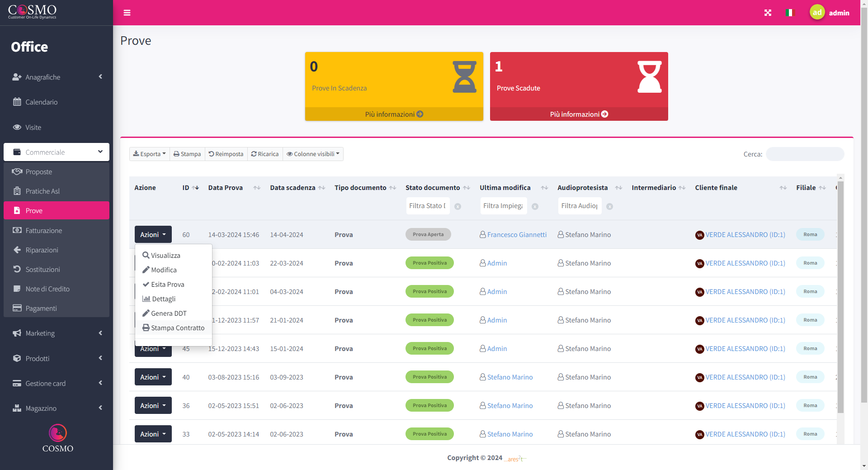Screen dimensions: 868x470
Task: Click the Filtra Stato Documento filter field
Action: pyautogui.click(x=428, y=206)
